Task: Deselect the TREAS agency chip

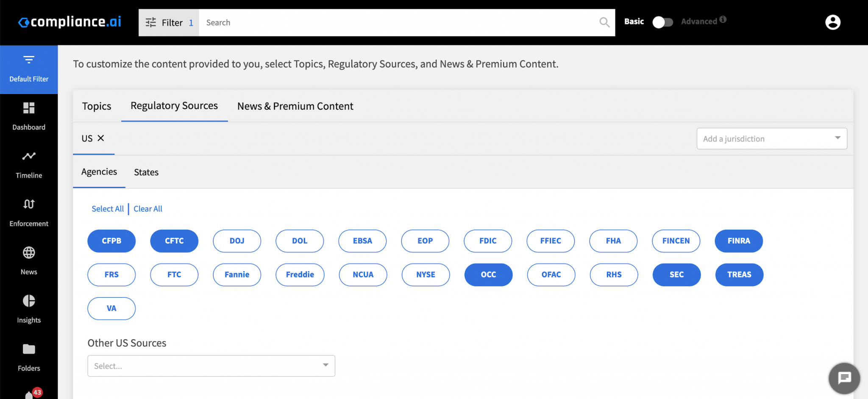Action: click(740, 275)
